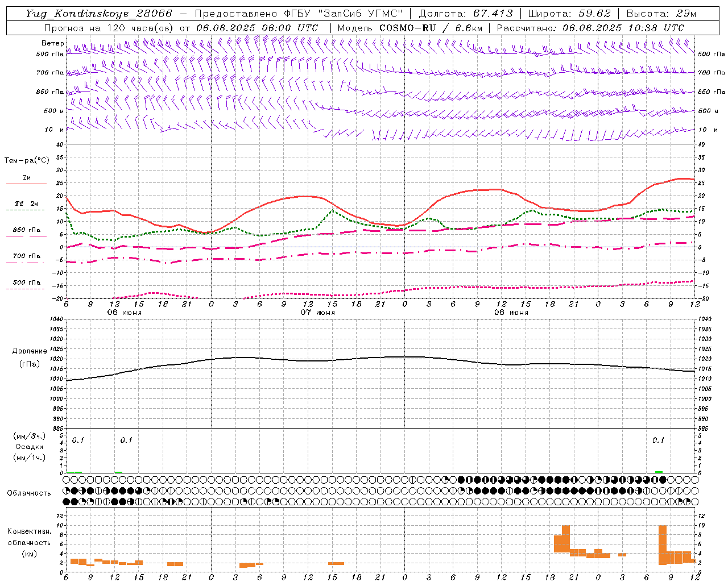Click the '(мм/3ч.)' precipitation unit label
The height and width of the screenshot is (582, 728).
[29, 436]
